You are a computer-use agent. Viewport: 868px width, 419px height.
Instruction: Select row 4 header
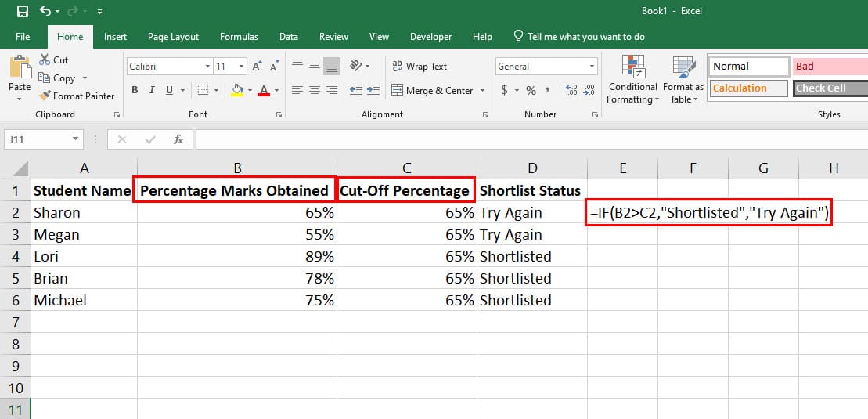pos(15,256)
